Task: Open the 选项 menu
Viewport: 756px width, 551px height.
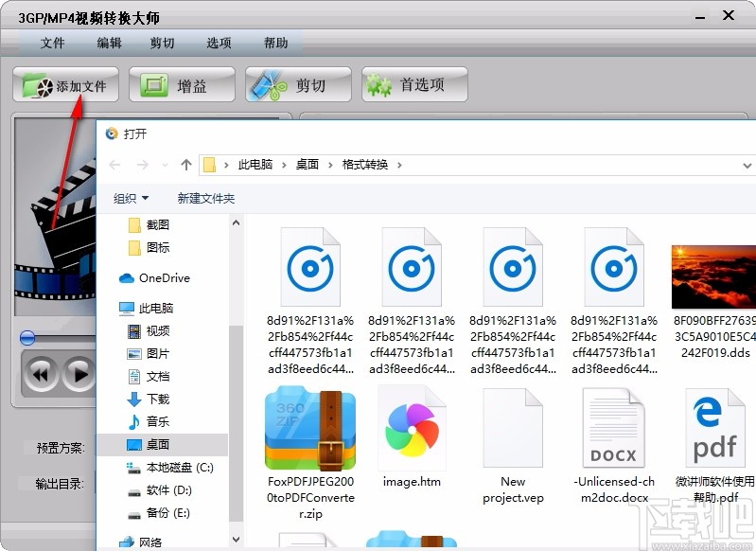Action: 219,43
